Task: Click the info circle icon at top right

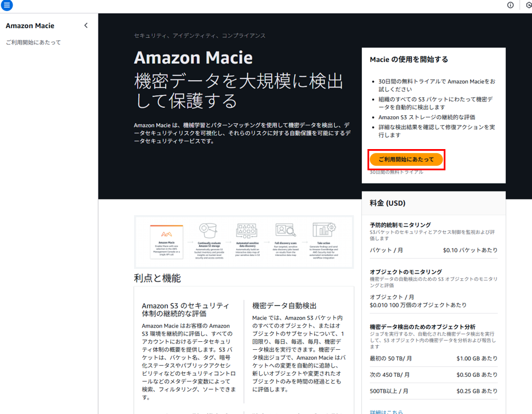Action: click(x=510, y=5)
